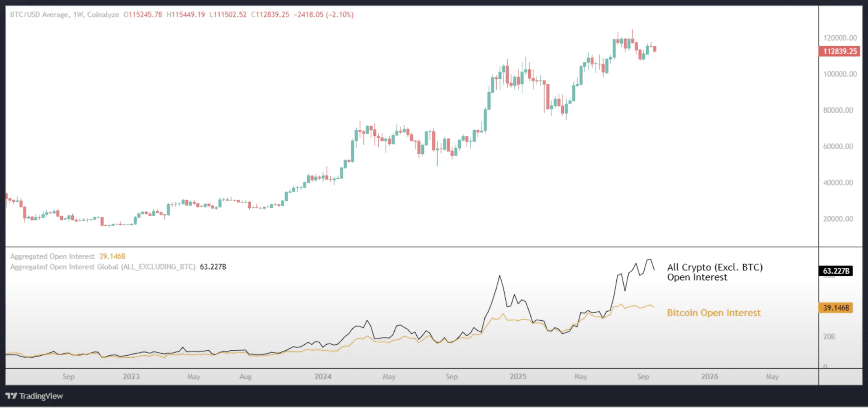Image resolution: width=868 pixels, height=408 pixels.
Task: Click the 'Bitcoin Open Interest' orange text annotation
Action: 713,313
